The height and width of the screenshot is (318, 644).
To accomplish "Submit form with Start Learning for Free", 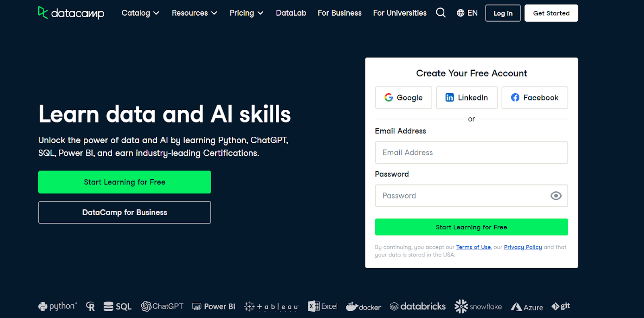I will [x=471, y=227].
